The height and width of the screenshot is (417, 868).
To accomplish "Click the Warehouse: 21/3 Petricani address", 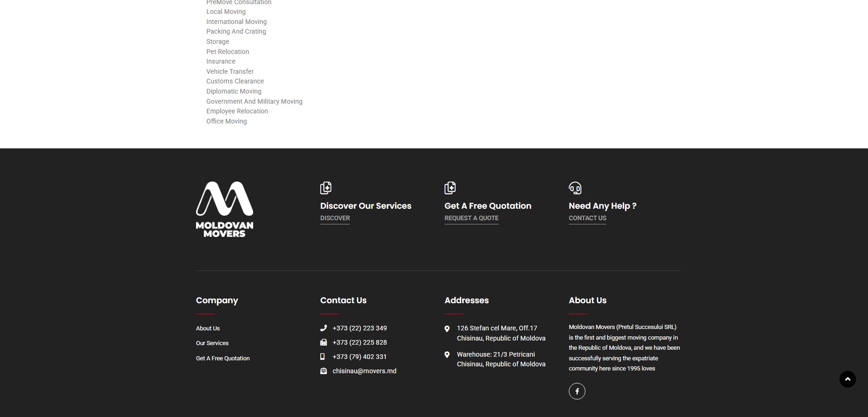I will [501, 359].
